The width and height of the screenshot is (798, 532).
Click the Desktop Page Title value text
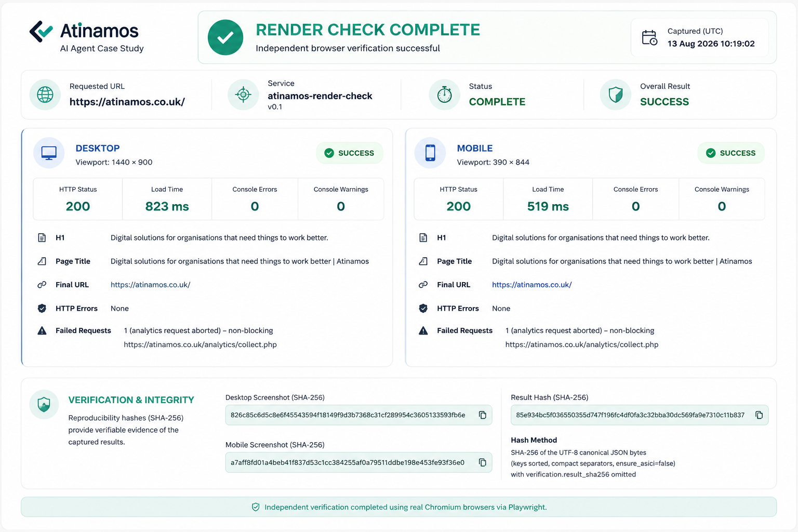click(240, 261)
